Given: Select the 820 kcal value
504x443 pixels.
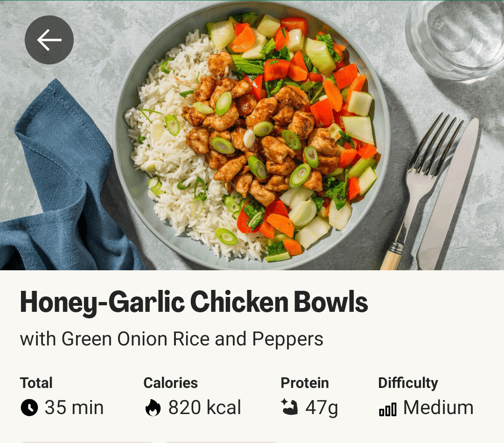Looking at the screenshot, I should (205, 408).
